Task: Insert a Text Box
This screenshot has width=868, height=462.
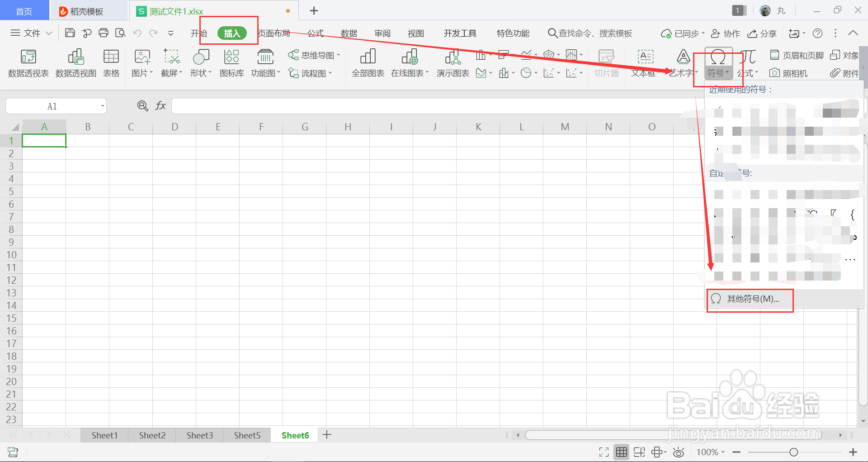Action: (x=645, y=63)
